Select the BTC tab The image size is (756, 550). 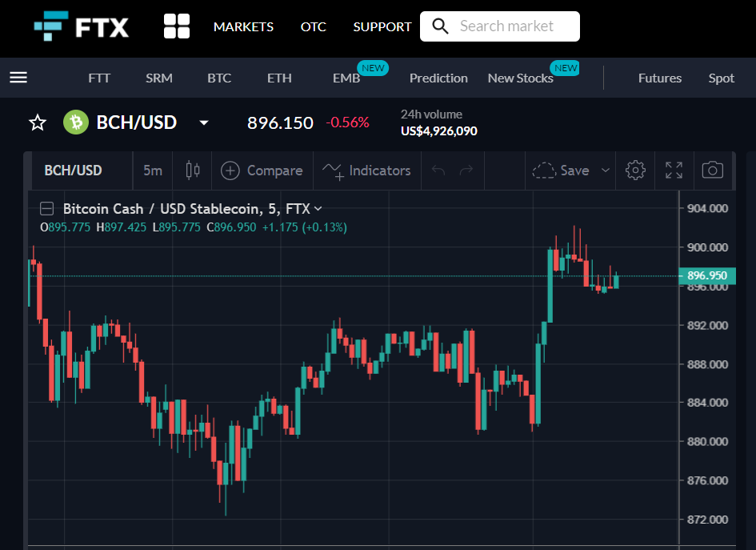click(219, 78)
